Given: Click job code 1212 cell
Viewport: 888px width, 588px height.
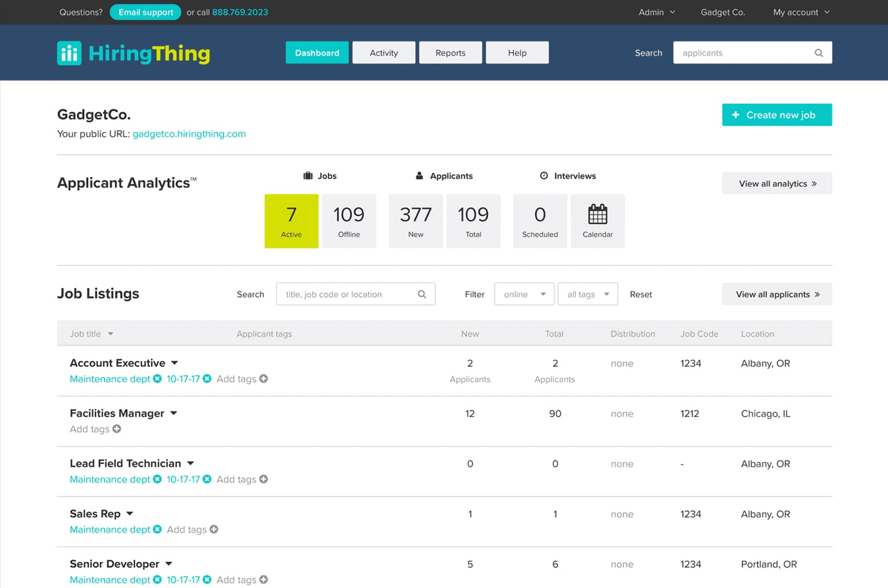Looking at the screenshot, I should pyautogui.click(x=690, y=413).
